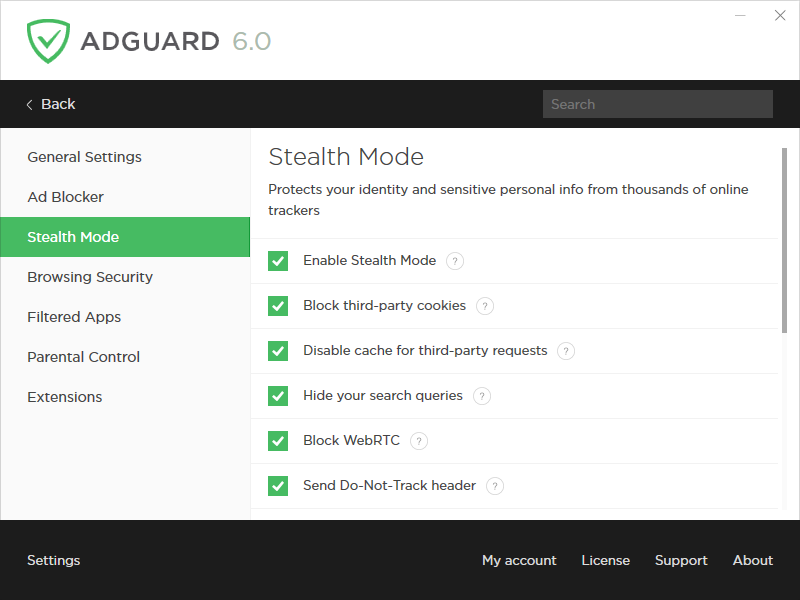The height and width of the screenshot is (600, 800).
Task: Open help tooltip for Block third-party cookies
Action: click(485, 306)
